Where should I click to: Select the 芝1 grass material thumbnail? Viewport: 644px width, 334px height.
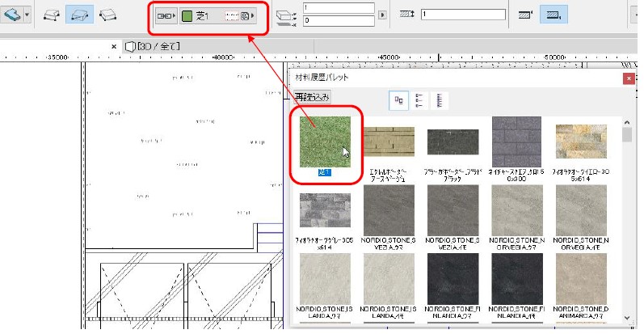click(324, 141)
